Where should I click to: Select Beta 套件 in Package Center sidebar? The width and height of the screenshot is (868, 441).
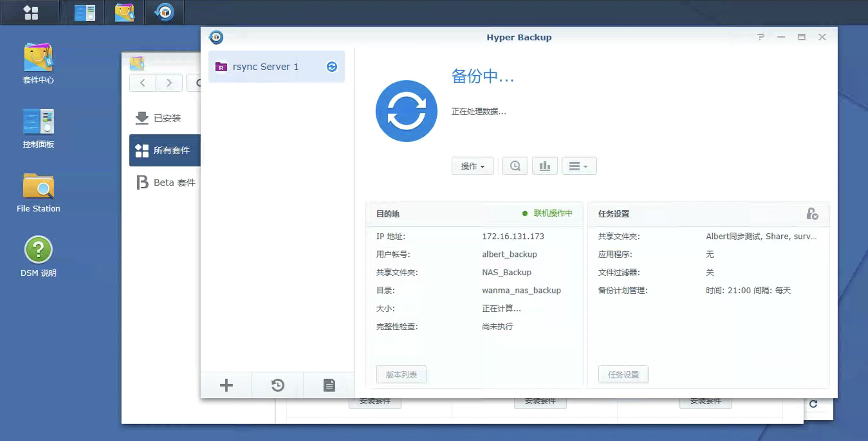(x=165, y=182)
